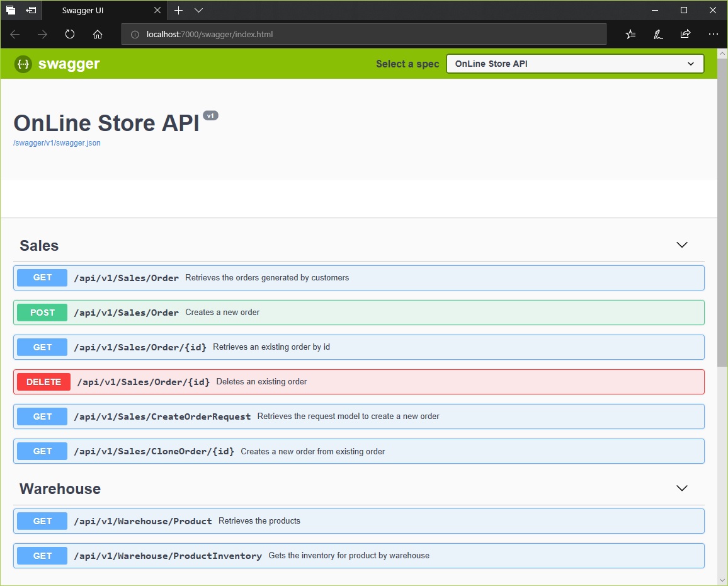Click the scrollbar down arrow
Viewport: 728px width, 586px height.
[722, 580]
